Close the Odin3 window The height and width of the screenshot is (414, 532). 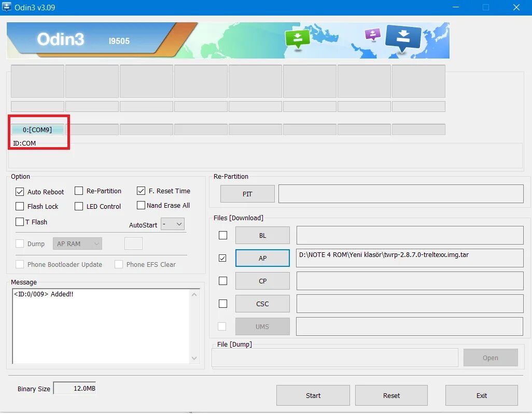[516, 7]
